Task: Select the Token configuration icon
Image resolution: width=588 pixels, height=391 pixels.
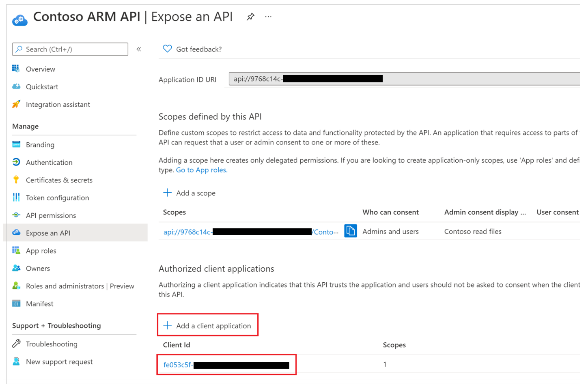Action: (16, 198)
